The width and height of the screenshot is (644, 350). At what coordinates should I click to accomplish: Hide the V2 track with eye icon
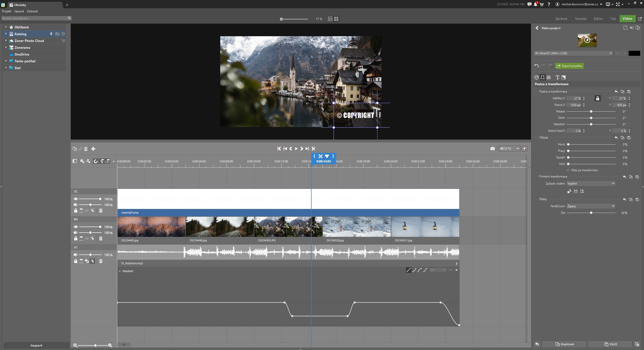click(75, 199)
